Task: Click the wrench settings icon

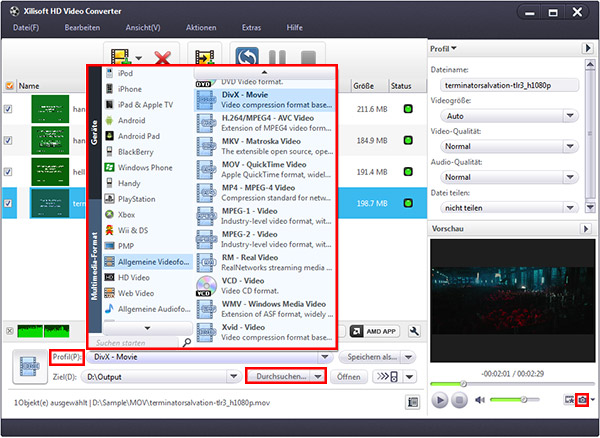Action: coord(414,331)
